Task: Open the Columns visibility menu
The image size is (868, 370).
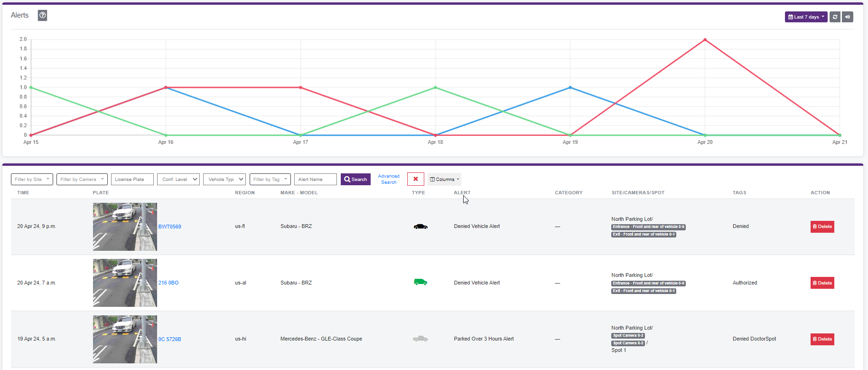Action: click(444, 180)
